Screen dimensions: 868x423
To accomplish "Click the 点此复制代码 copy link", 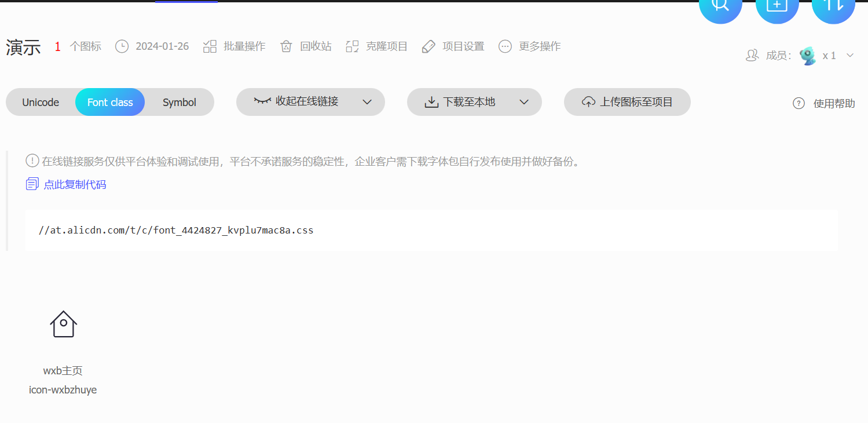I will coord(75,184).
